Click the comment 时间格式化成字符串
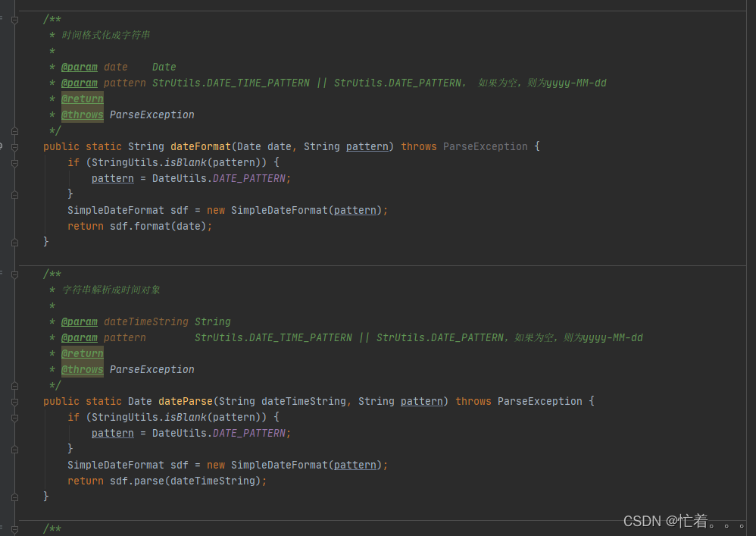The image size is (756, 536). click(x=105, y=35)
